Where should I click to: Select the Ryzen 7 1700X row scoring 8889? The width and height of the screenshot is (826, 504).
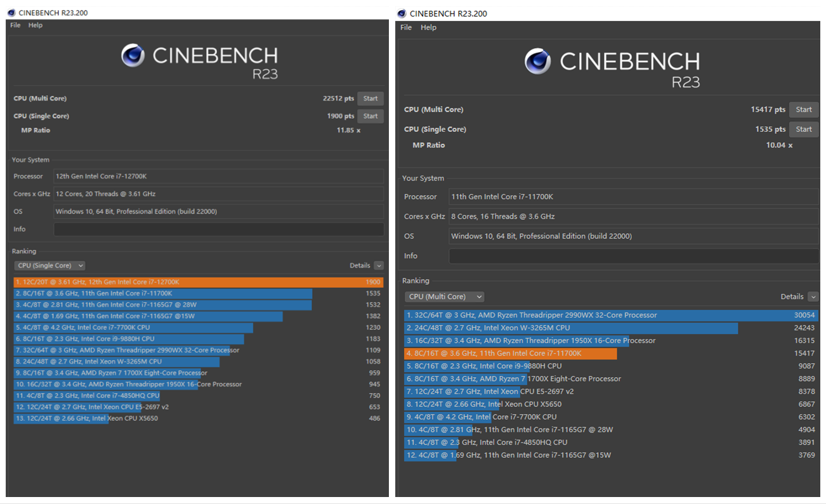(x=612, y=378)
